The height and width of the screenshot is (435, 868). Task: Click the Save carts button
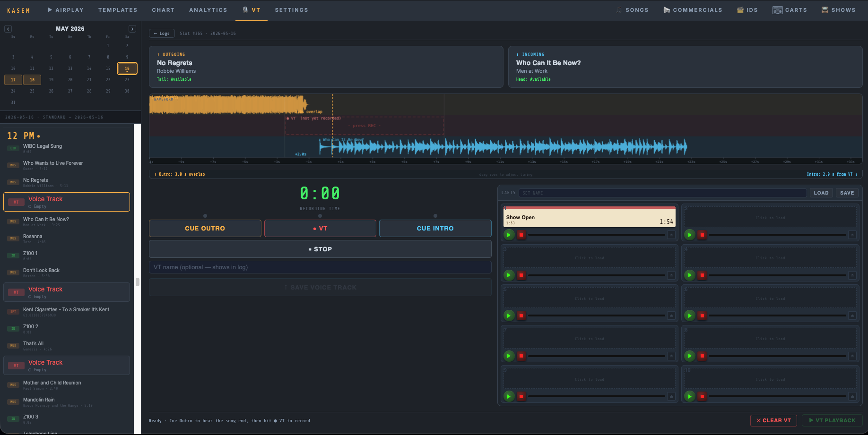pyautogui.click(x=847, y=193)
